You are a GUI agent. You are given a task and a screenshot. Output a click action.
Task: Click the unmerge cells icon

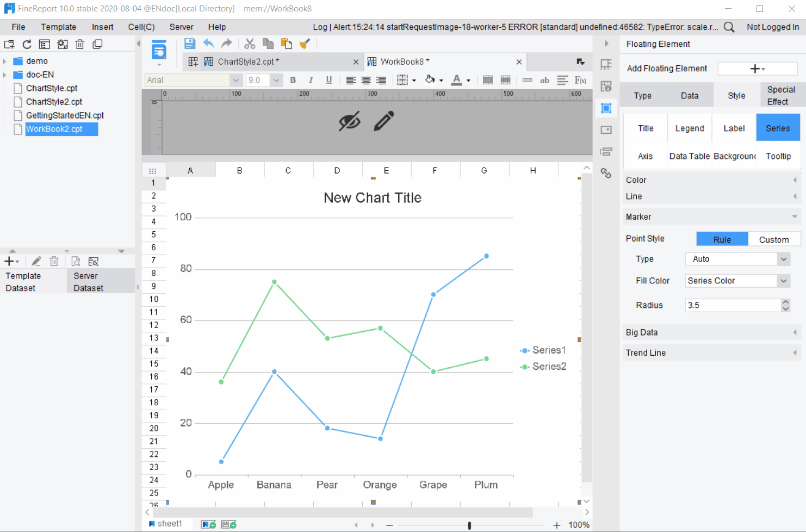tap(505, 80)
